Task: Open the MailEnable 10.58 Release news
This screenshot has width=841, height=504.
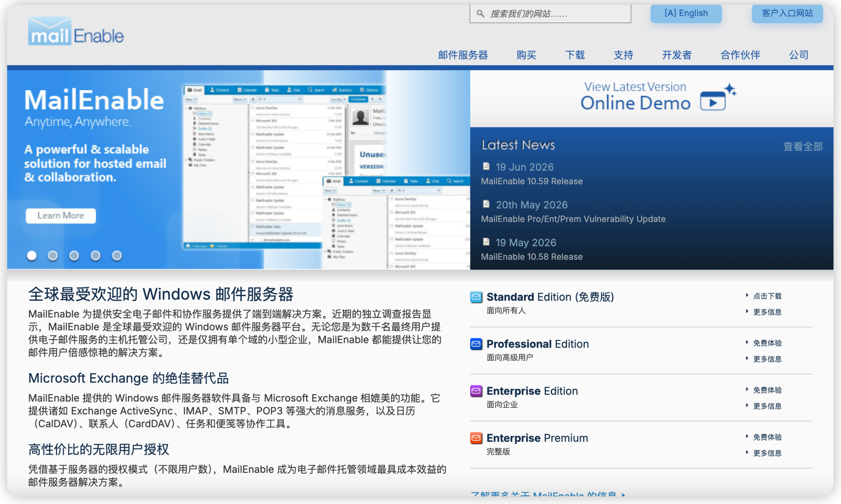Action: [532, 257]
